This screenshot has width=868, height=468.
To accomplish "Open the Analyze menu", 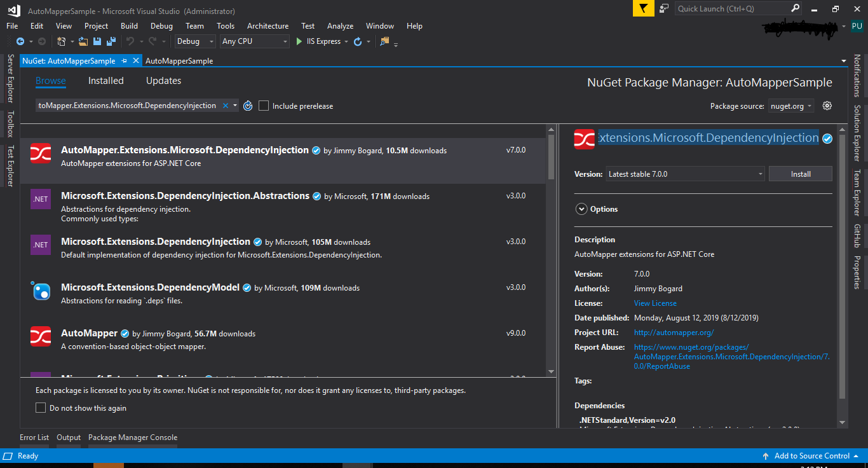I will click(x=340, y=26).
